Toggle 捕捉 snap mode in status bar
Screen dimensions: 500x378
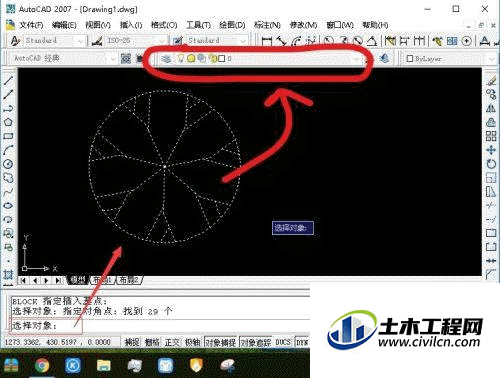[x=132, y=342]
